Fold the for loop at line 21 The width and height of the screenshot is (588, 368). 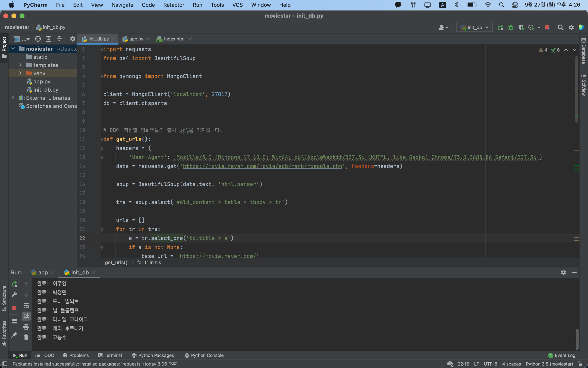[101, 229]
